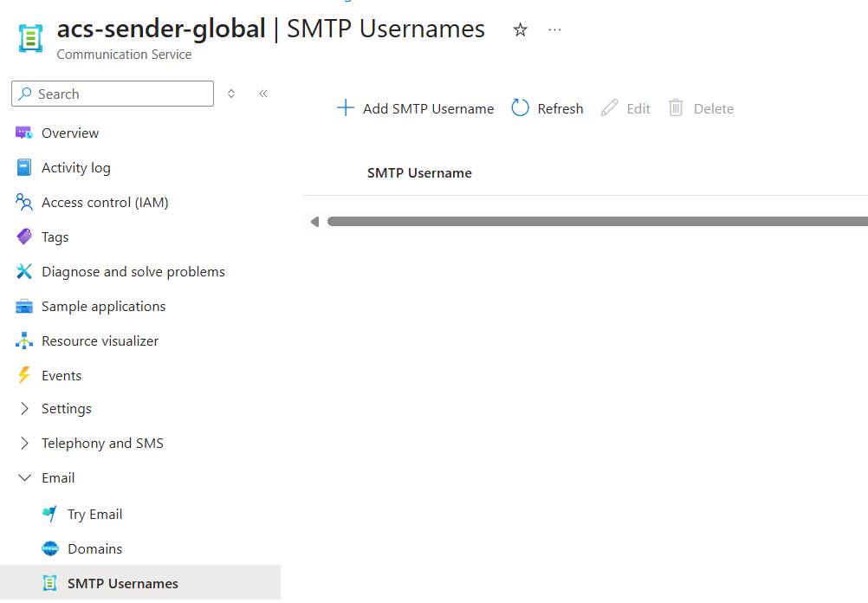Collapse the Email section
Image resolution: width=868 pixels, height=603 pixels.
24,477
